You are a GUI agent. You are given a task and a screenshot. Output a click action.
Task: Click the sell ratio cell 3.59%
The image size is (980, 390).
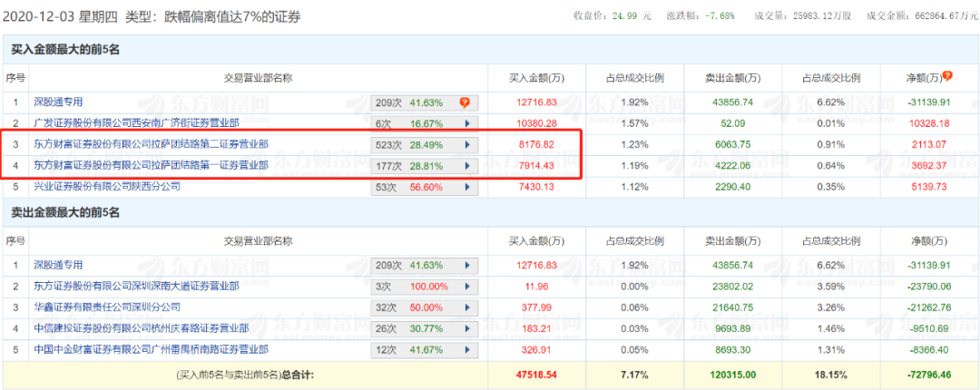tap(832, 287)
